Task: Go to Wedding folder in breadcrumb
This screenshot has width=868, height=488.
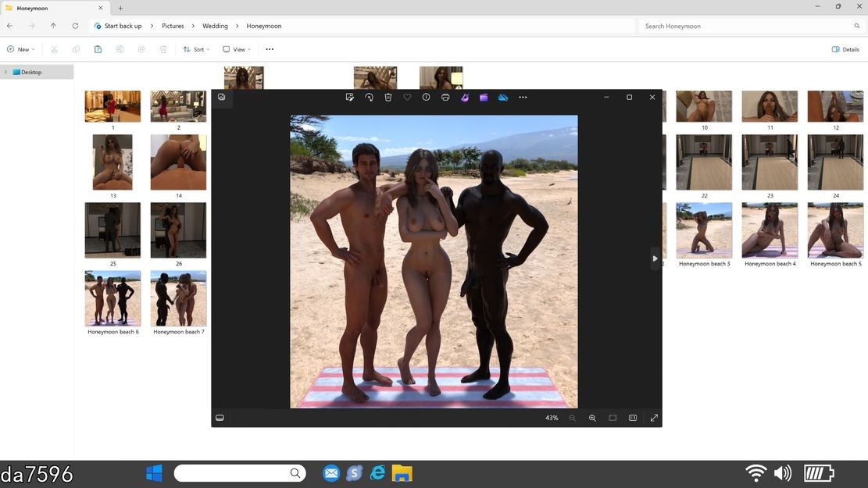Action: click(x=215, y=26)
